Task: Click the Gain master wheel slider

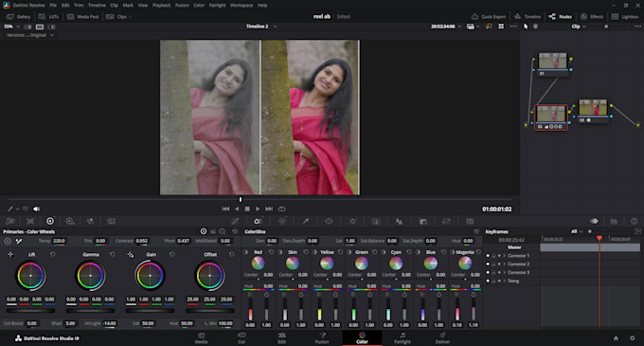Action: click(x=150, y=311)
